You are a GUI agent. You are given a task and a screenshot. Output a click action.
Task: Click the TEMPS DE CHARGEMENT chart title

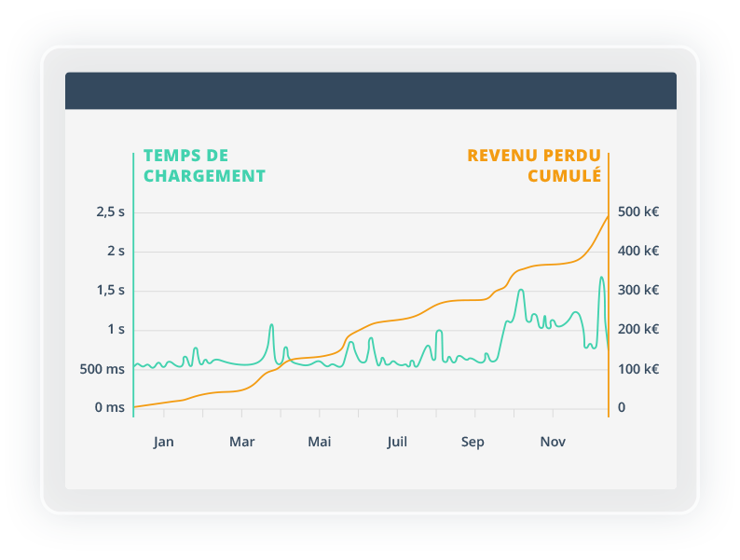coord(204,165)
